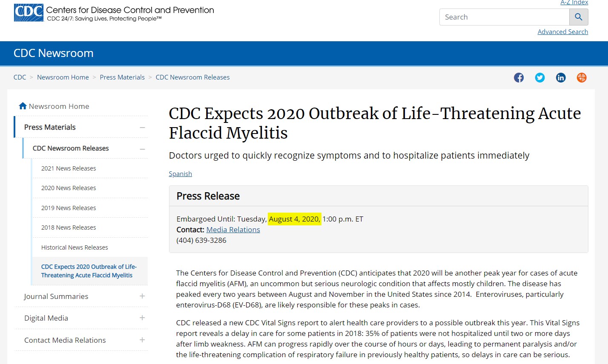Click the CDC logo
This screenshot has width=608, height=364.
[29, 13]
